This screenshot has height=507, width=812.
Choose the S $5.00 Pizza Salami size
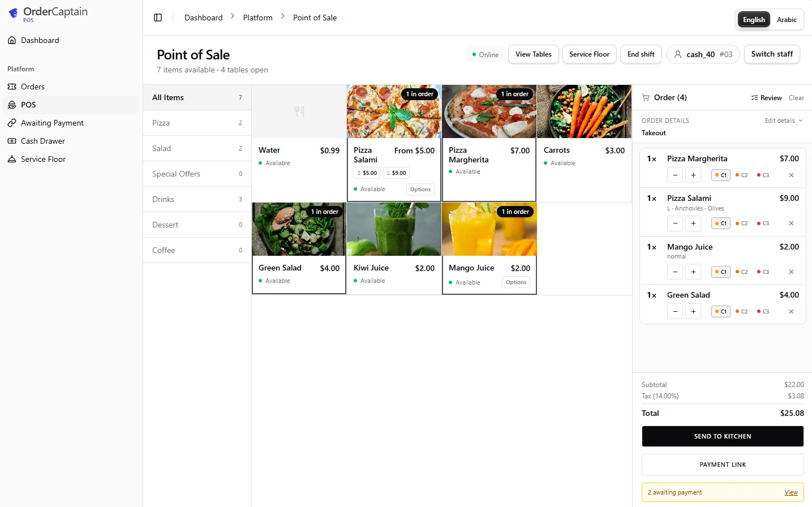367,173
